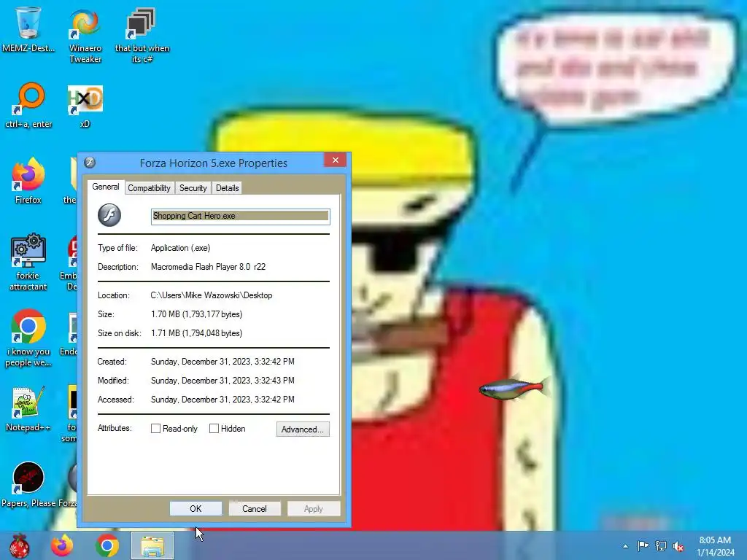Open File Explorer from the taskbar
Screen dimensions: 747x560
pos(152,545)
